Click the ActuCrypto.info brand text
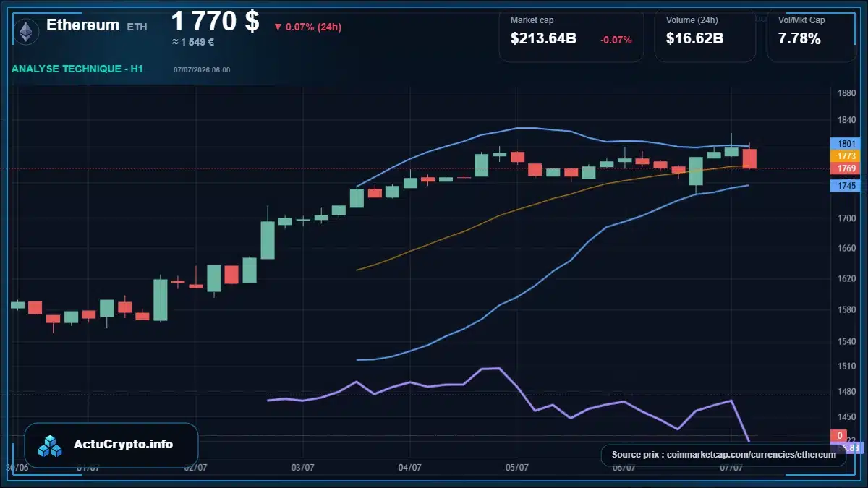 124,445
